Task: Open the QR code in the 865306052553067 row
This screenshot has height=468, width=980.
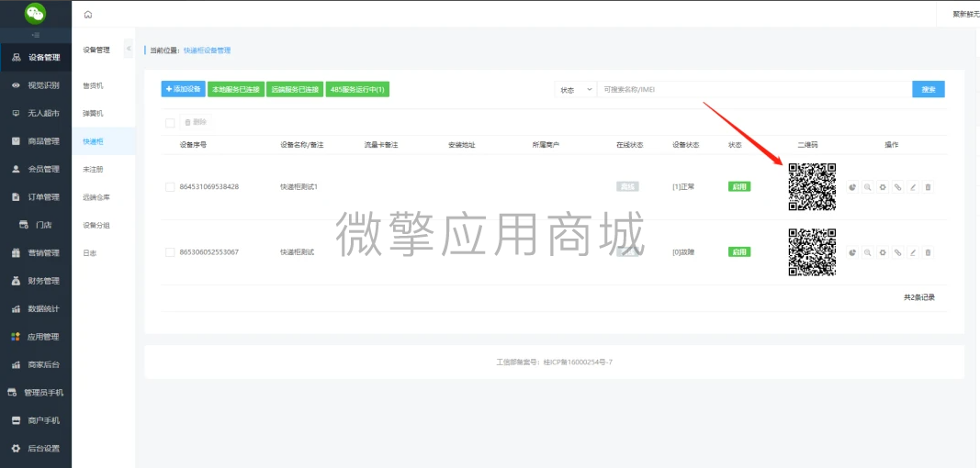Action: pos(812,251)
